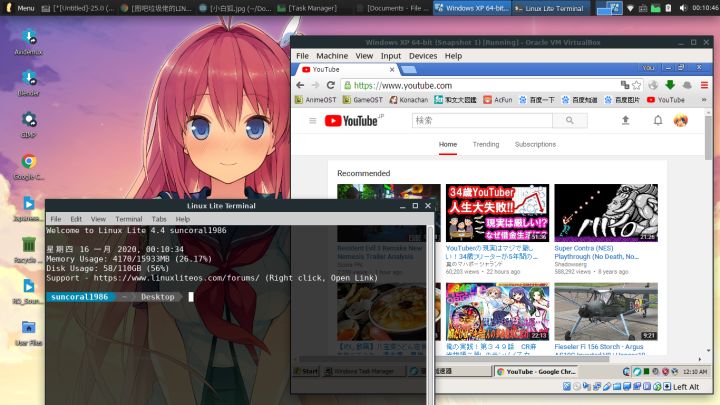Click GIMP desktop icon

click(x=28, y=124)
